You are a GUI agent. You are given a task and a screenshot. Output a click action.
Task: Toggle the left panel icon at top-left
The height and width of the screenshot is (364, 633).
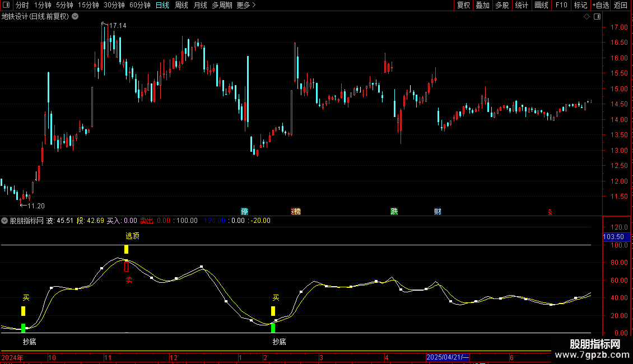[x=6, y=5]
